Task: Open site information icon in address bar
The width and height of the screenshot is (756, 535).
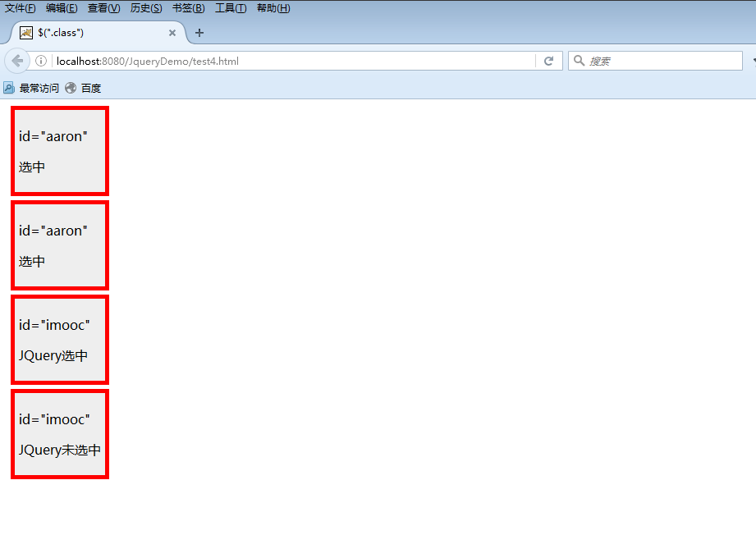Action: coord(41,61)
